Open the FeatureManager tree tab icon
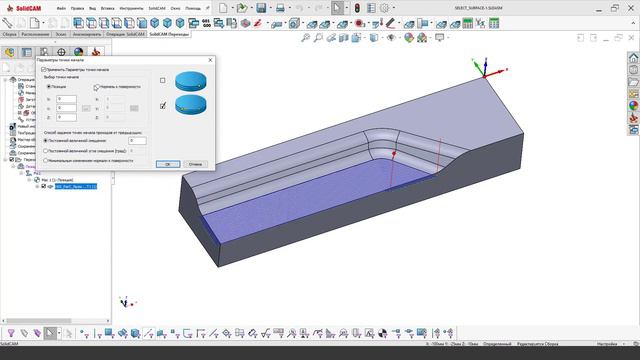This screenshot has width=640, height=360. point(9,52)
